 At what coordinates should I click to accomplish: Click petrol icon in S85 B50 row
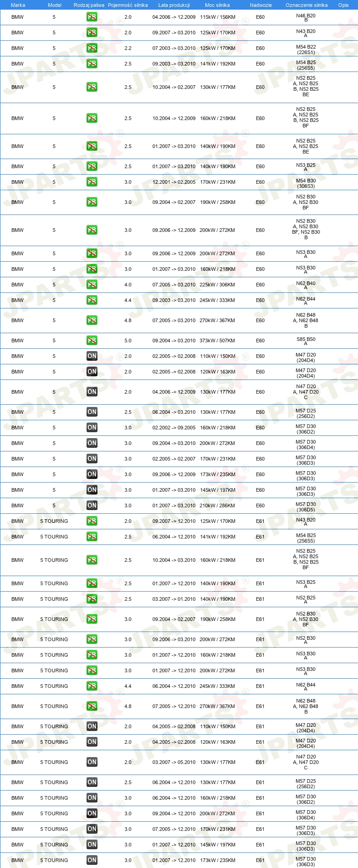click(92, 341)
